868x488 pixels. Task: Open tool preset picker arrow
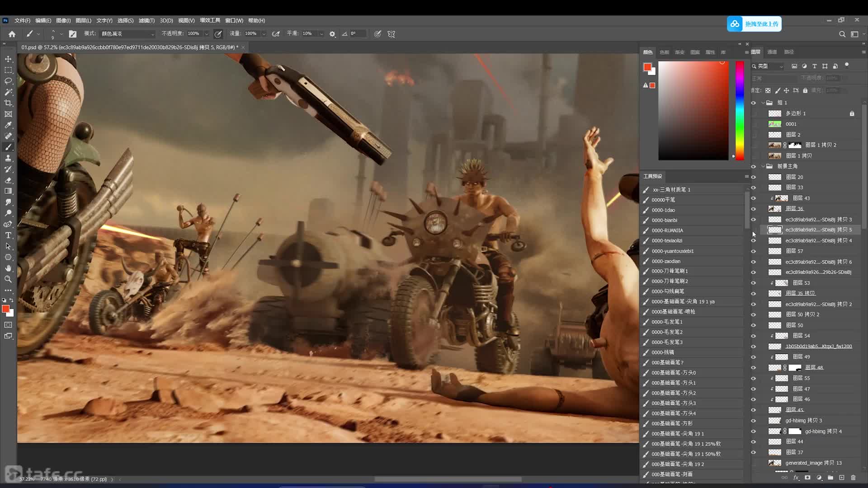38,34
